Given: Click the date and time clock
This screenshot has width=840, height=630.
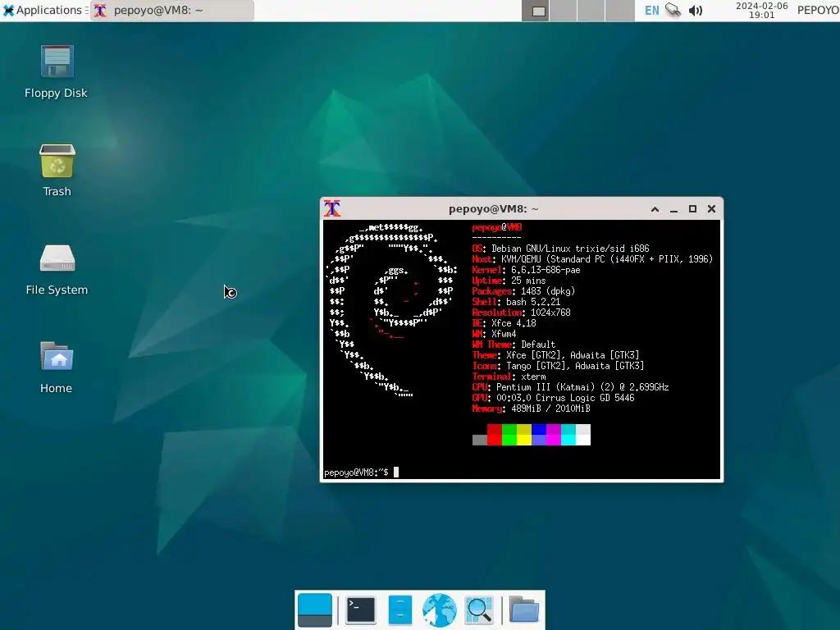Looking at the screenshot, I should [761, 10].
